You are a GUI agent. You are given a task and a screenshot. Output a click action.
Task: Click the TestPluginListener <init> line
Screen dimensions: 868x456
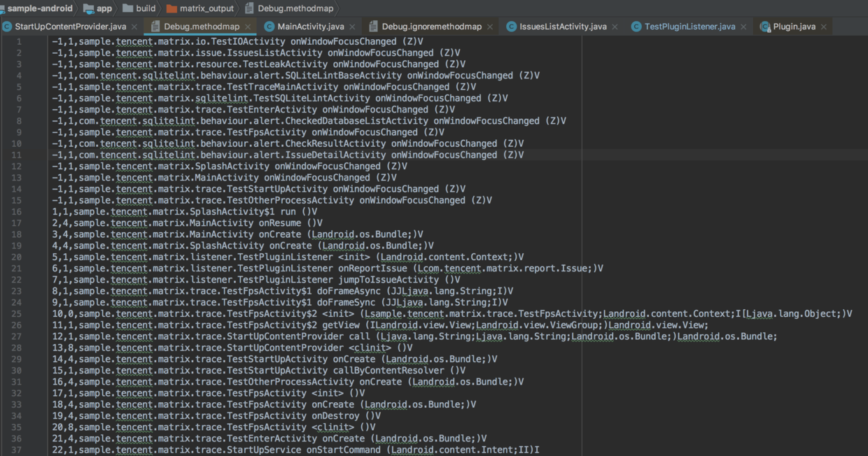click(288, 257)
